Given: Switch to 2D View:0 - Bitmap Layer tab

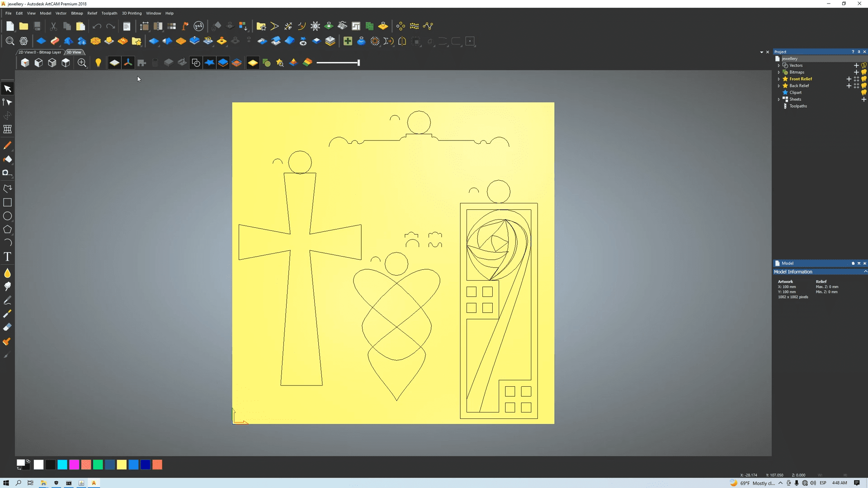Looking at the screenshot, I should click(40, 52).
